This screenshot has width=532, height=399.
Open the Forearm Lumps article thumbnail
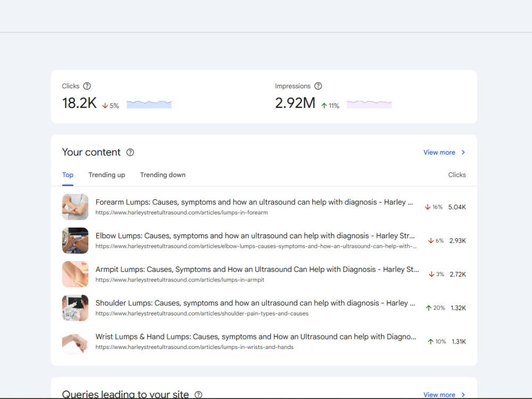coord(76,206)
